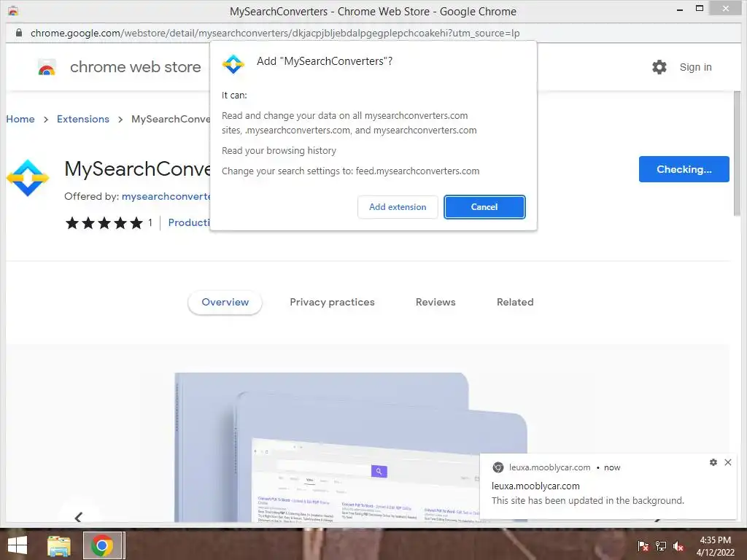
Task: Click the Chrome taskbar icon
Action: 102,545
